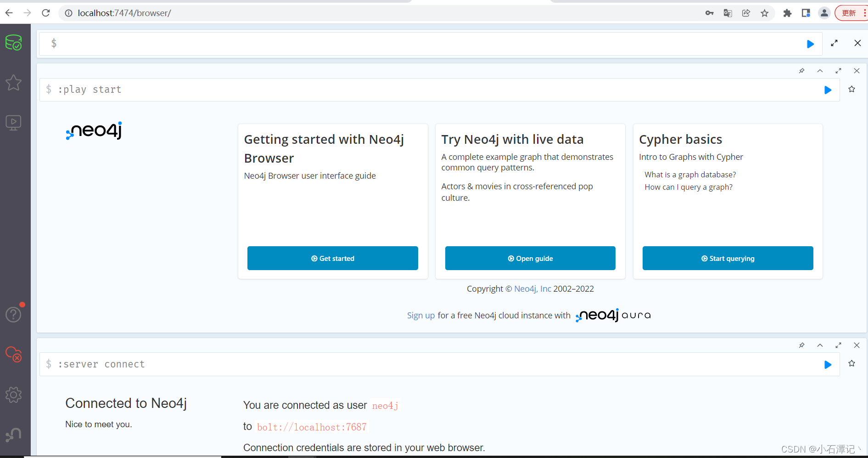Viewport: 868px width, 458px height.
Task: Collapse the :play start frame
Action: (820, 71)
